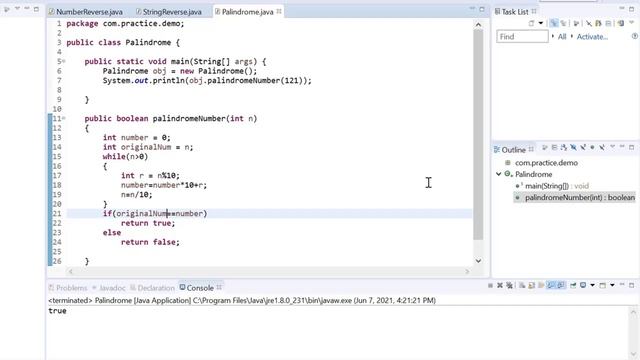Viewport: 640px width, 360px height.
Task: Open the Declaration view tab
Action: (x=152, y=288)
